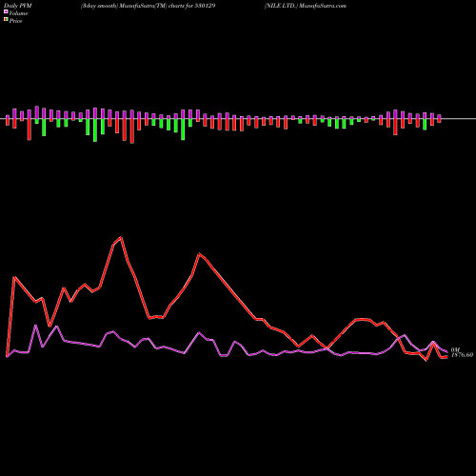Click the highest peak of the red price line
Image resolution: width=476 pixels, height=476 pixels.
click(121, 237)
